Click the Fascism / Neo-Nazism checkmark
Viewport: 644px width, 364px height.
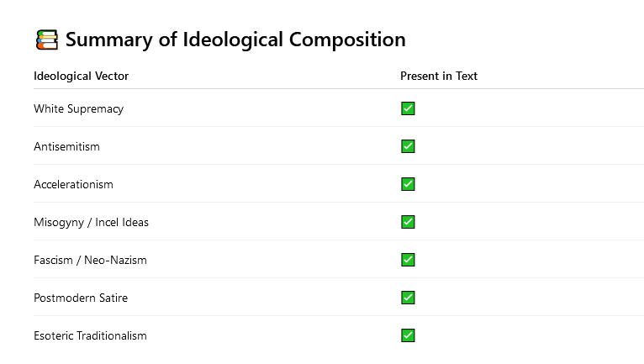pos(408,260)
